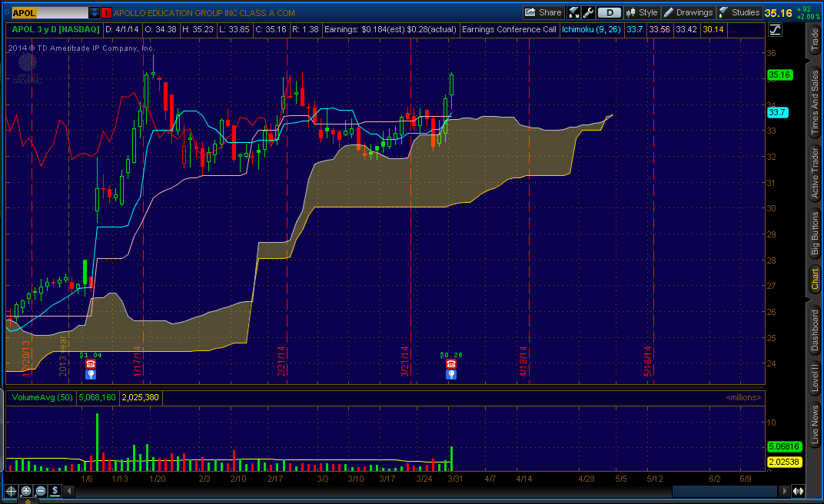Click the blue time axis scrollbar thumb
The width and height of the screenshot is (824, 504).
pyautogui.click(x=725, y=492)
